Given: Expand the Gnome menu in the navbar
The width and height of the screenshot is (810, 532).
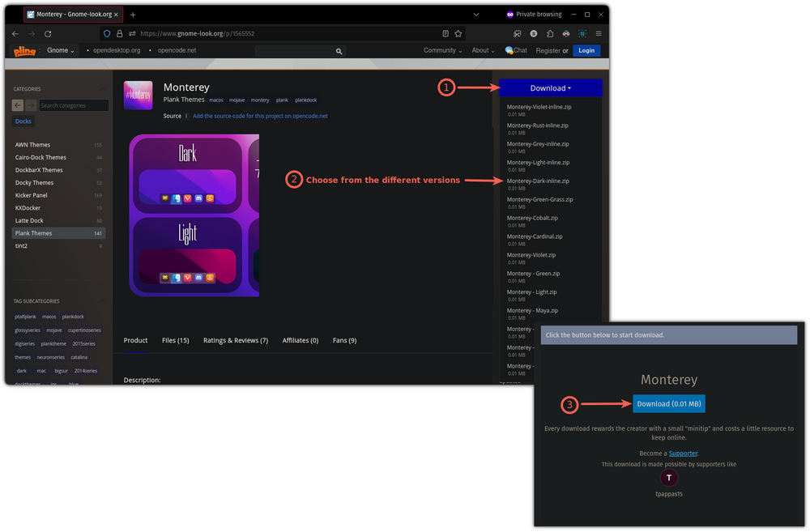Looking at the screenshot, I should pyautogui.click(x=60, y=50).
